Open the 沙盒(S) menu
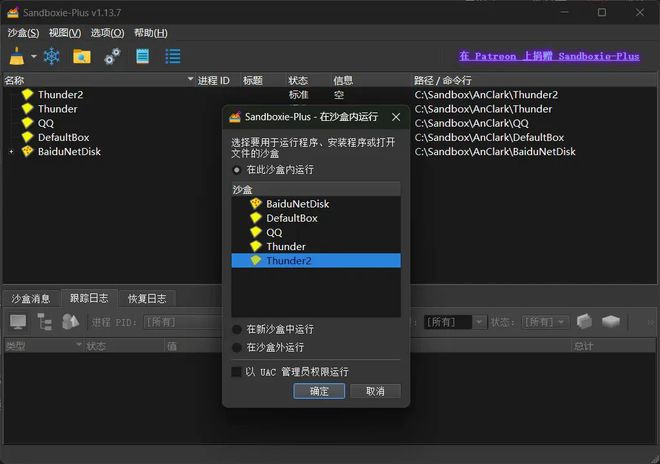The image size is (660, 464). [22, 33]
